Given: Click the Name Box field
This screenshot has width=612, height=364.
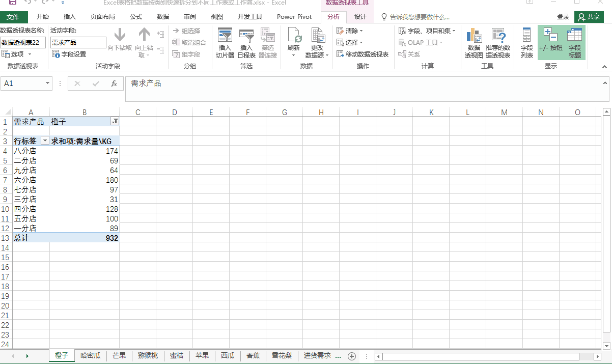Looking at the screenshot, I should (x=22, y=83).
